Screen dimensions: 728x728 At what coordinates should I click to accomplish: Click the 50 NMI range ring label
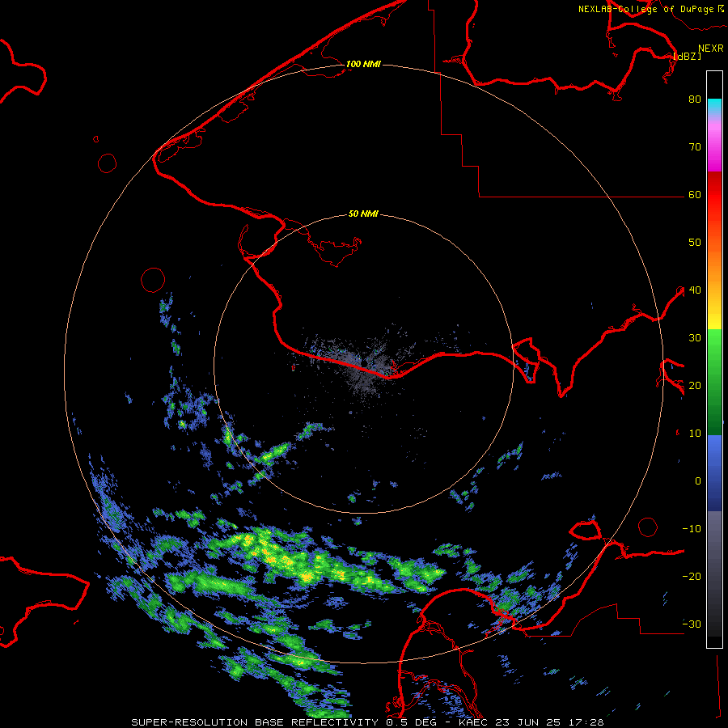[x=363, y=214]
